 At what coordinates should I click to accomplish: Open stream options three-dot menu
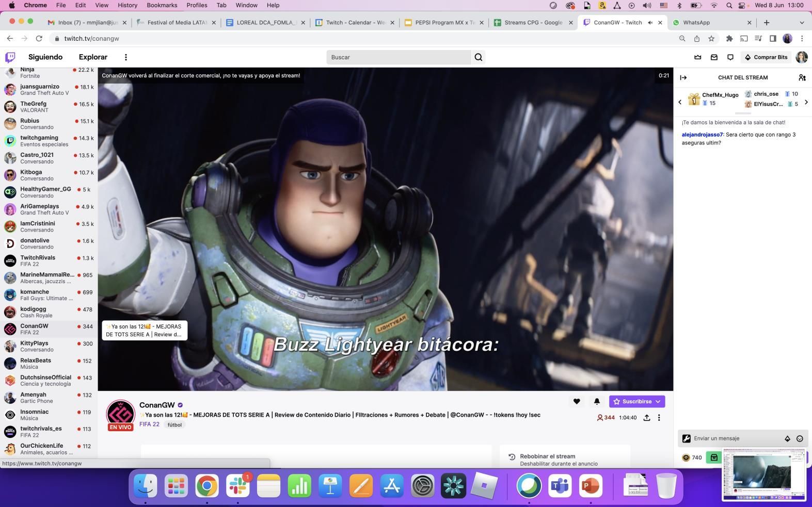[x=659, y=418]
